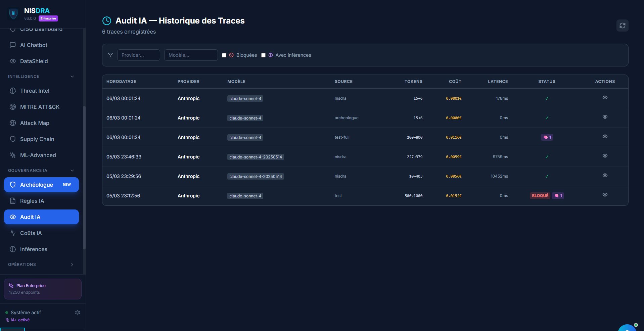The height and width of the screenshot is (331, 644).
Task: Click the purple inference icon before Avec inférences
Action: click(271, 55)
